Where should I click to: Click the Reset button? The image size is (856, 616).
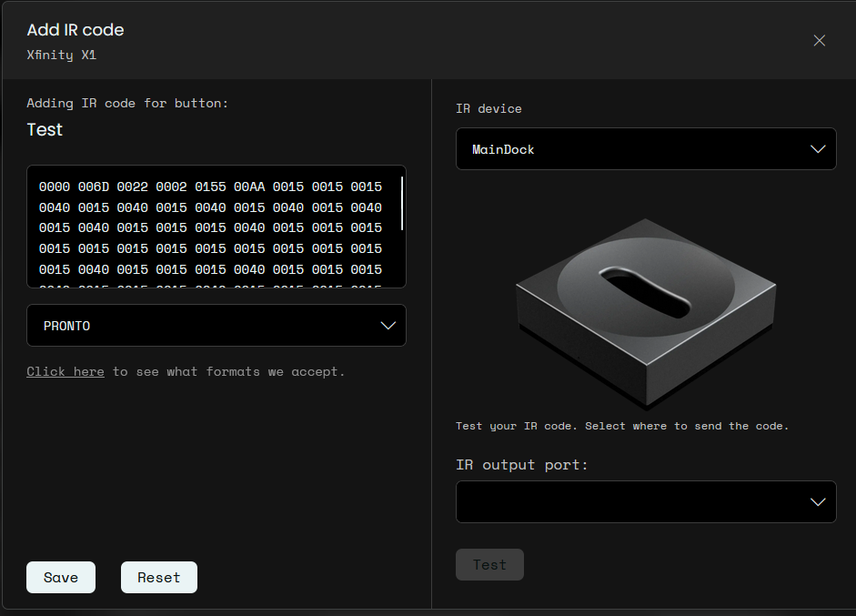(159, 577)
